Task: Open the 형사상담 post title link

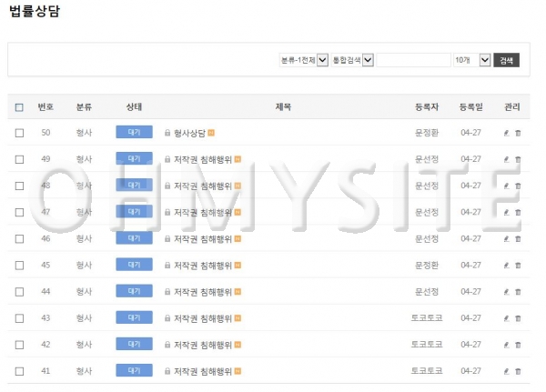Action: 189,133
